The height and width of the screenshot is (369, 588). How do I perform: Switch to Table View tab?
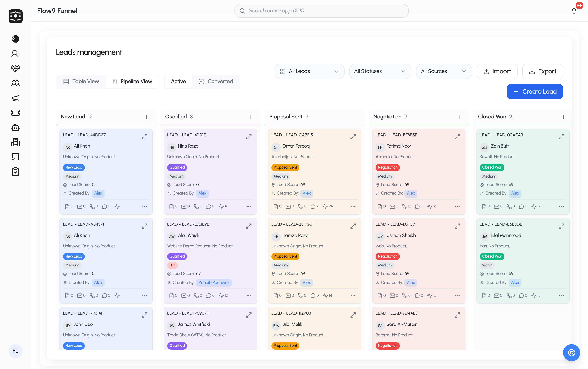81,81
